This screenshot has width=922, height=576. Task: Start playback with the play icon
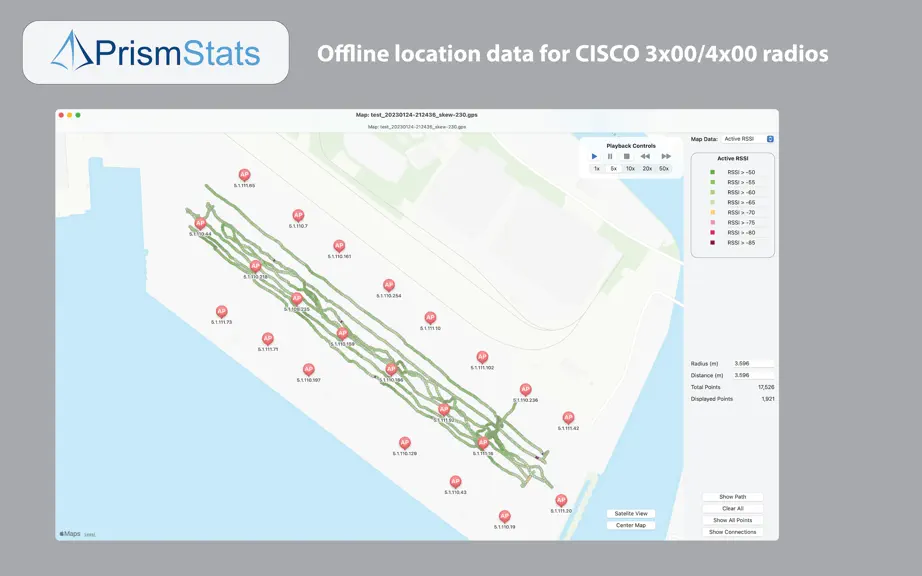pos(594,156)
